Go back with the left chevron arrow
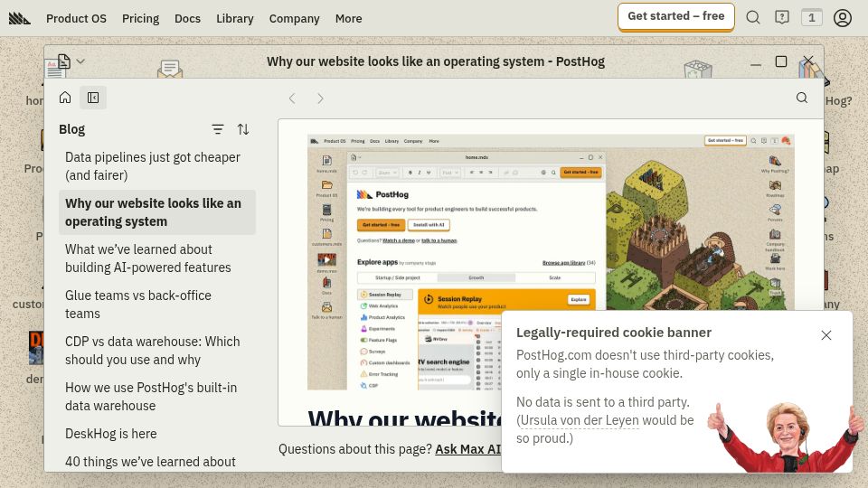 click(x=292, y=99)
